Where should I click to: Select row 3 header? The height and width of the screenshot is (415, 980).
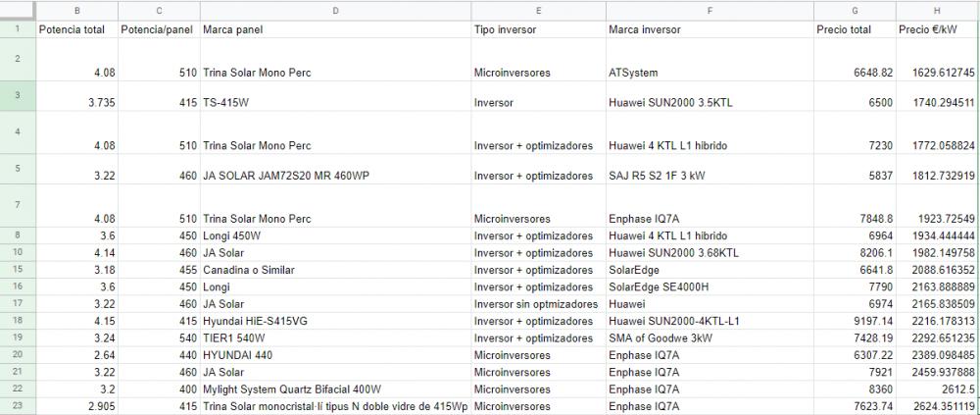[x=18, y=96]
